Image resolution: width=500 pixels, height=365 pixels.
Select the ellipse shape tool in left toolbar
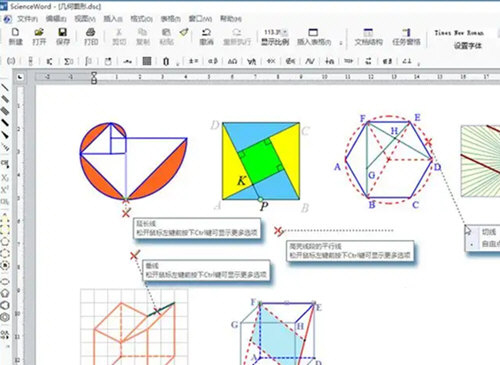pyautogui.click(x=5, y=282)
